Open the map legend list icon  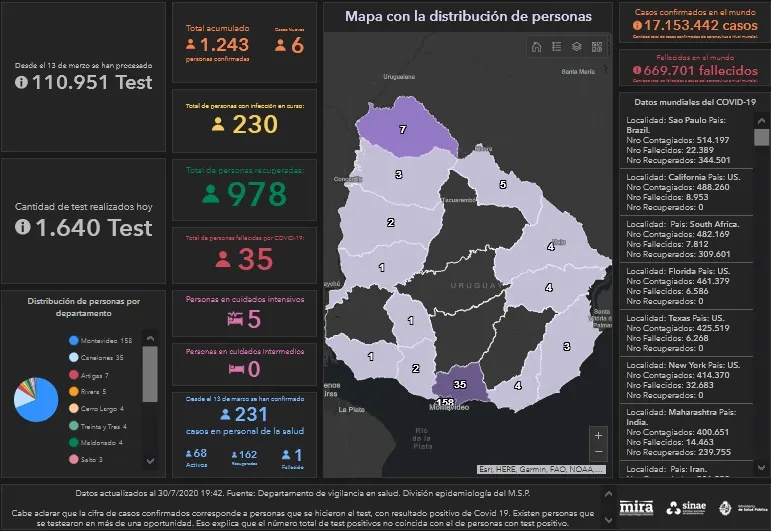[x=557, y=47]
